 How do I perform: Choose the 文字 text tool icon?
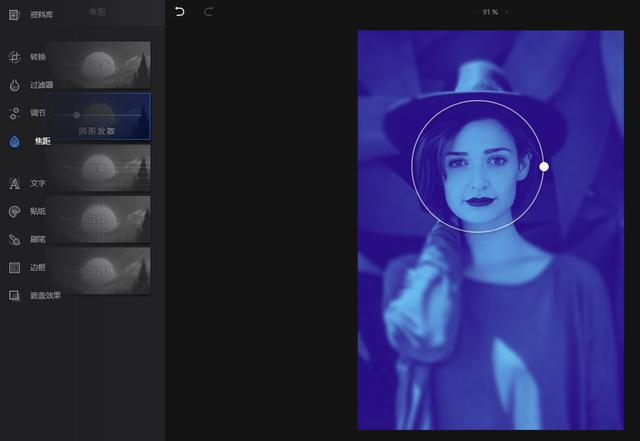14,183
